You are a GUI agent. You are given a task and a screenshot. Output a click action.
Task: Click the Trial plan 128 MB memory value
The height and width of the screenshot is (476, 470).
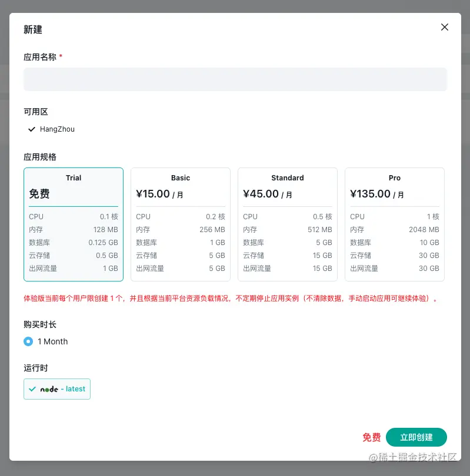105,230
